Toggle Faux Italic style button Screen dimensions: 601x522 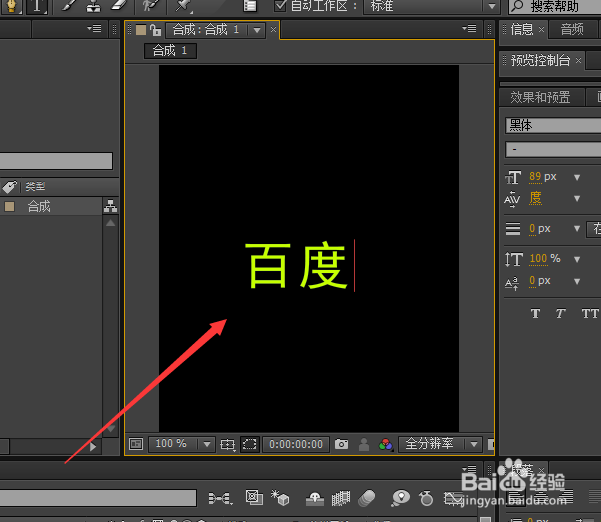pos(560,314)
